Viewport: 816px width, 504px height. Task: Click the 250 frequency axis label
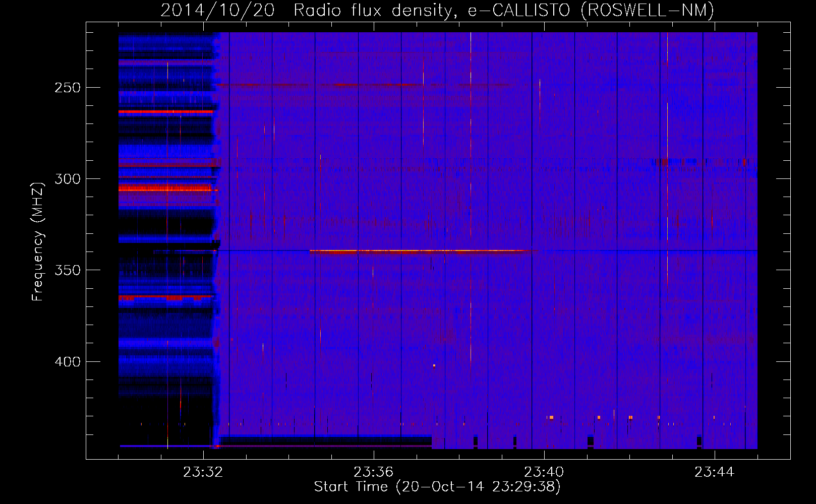[x=68, y=88]
